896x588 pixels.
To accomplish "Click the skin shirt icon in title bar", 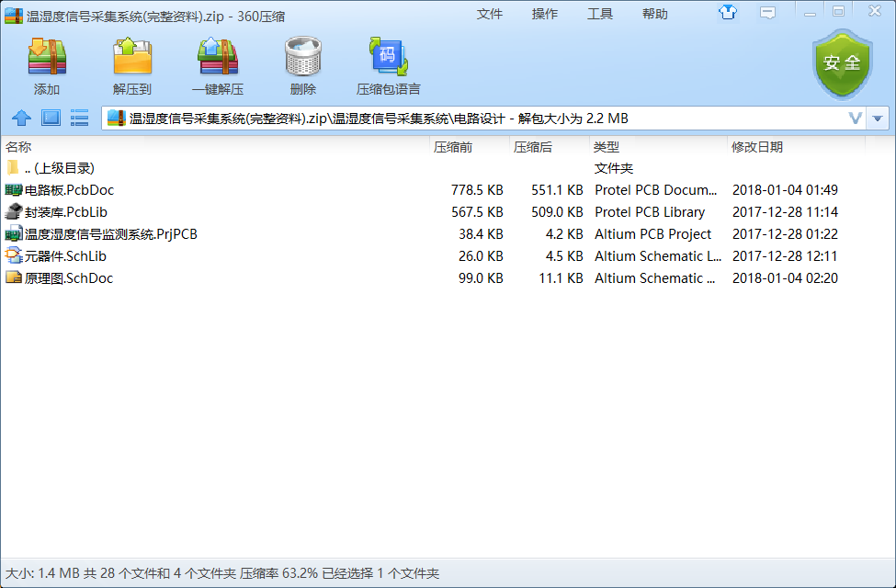I will point(728,12).
